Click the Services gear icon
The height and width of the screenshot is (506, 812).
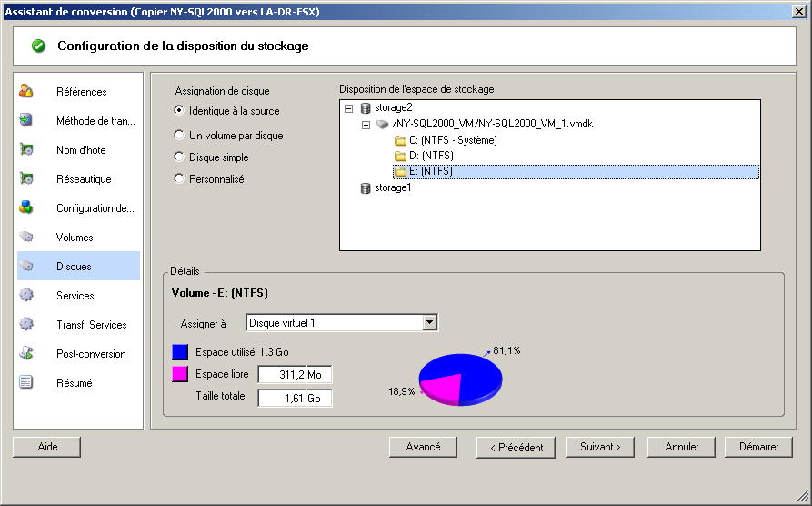25,295
